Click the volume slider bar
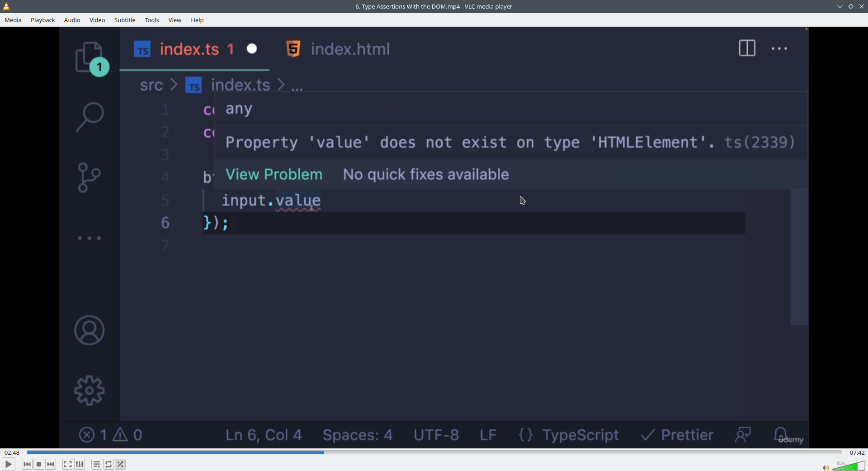Image resolution: width=868 pixels, height=471 pixels. (x=849, y=466)
